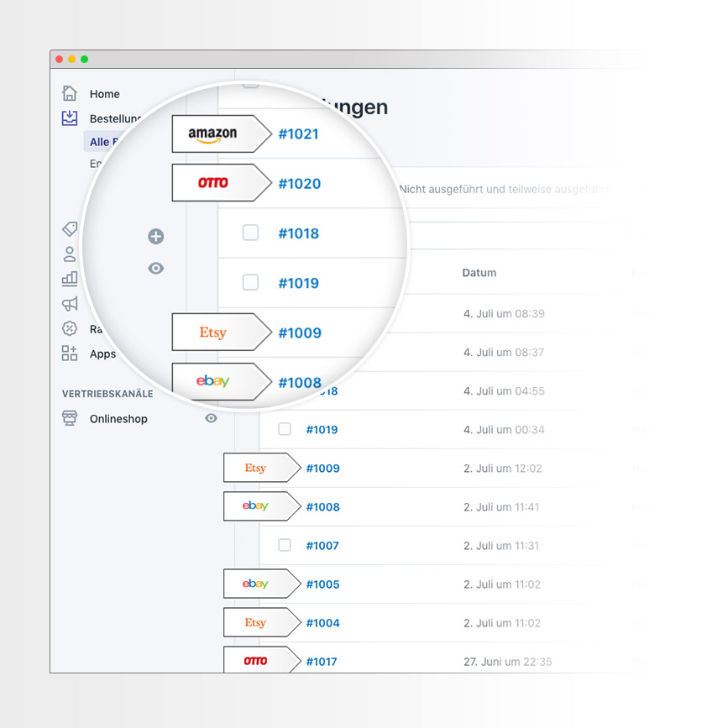This screenshot has width=728, height=728.
Task: Open Discounts via the percent badge icon
Action: coord(70,328)
